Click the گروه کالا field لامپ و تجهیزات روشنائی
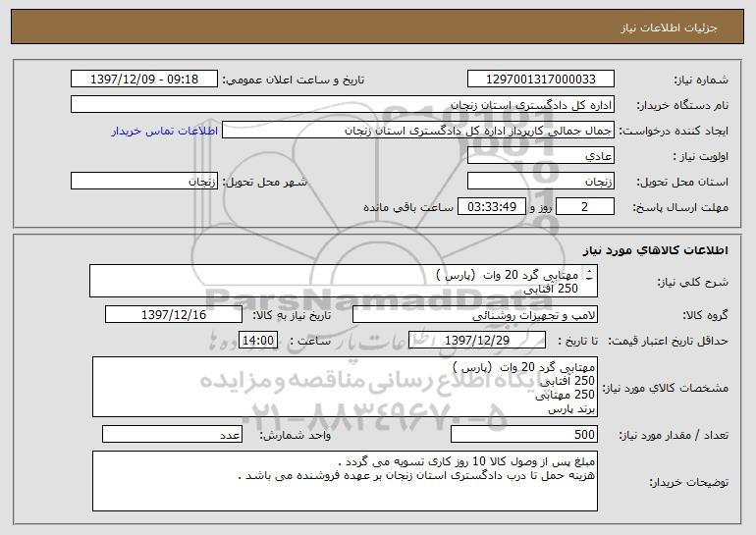This screenshot has width=756, height=535. (475, 315)
